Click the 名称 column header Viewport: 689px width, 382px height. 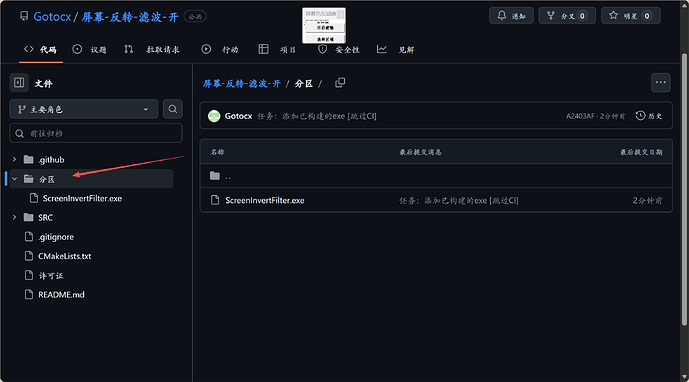(217, 152)
